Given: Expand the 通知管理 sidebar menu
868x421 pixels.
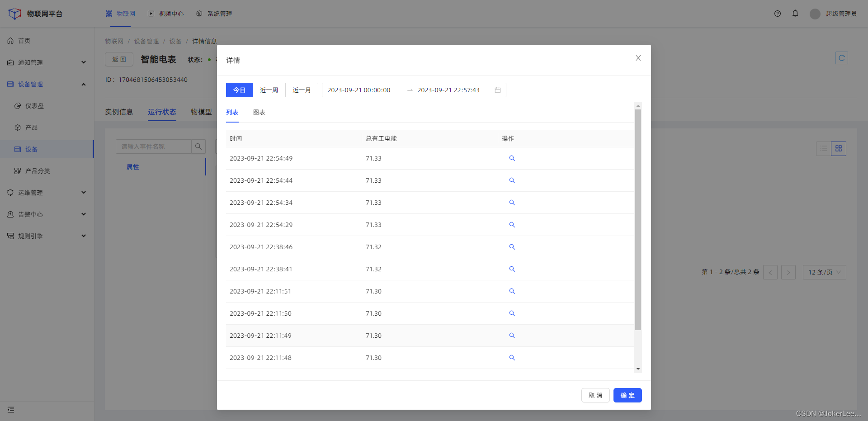Looking at the screenshot, I should tap(47, 62).
